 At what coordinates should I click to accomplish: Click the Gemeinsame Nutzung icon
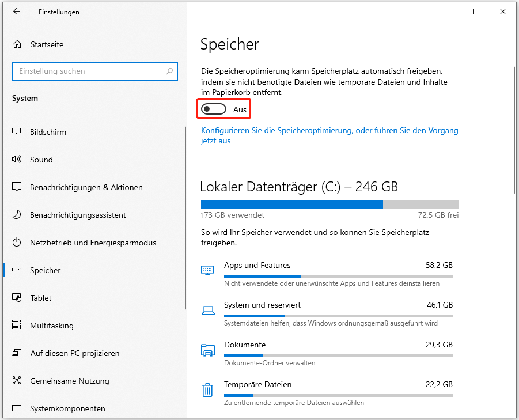pos(17,381)
